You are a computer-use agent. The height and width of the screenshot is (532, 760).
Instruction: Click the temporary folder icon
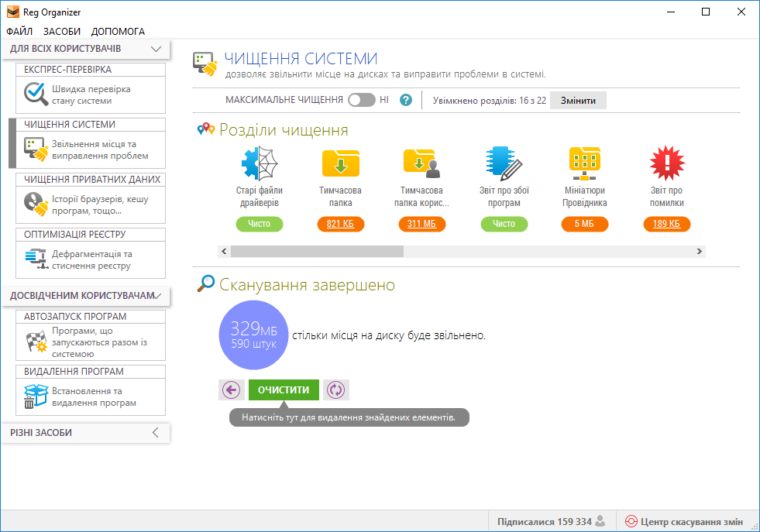click(341, 163)
